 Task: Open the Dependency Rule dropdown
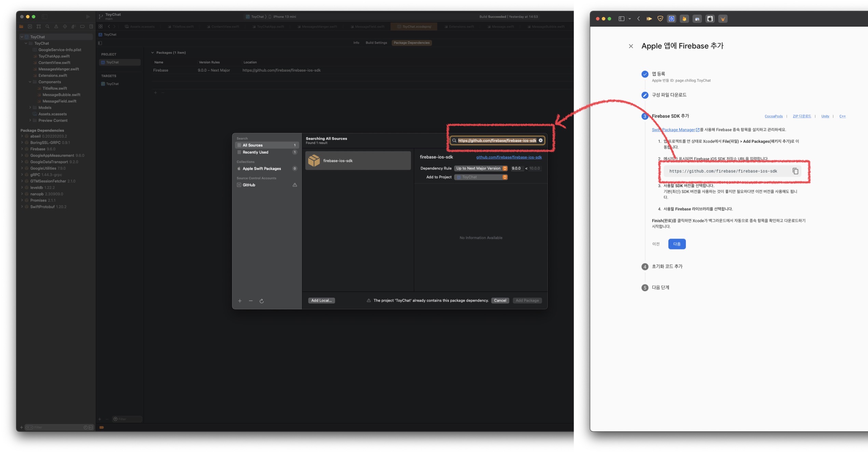pyautogui.click(x=481, y=168)
